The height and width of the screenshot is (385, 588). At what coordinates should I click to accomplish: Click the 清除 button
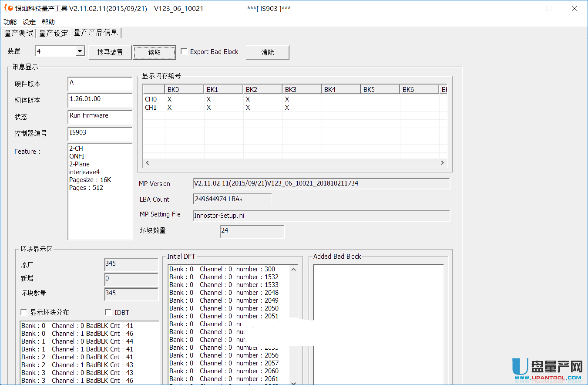click(267, 52)
